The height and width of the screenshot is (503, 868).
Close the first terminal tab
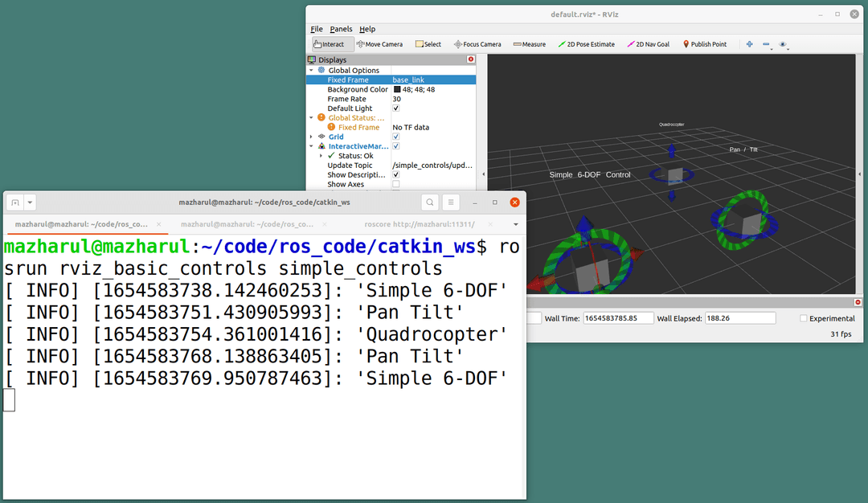click(x=159, y=224)
